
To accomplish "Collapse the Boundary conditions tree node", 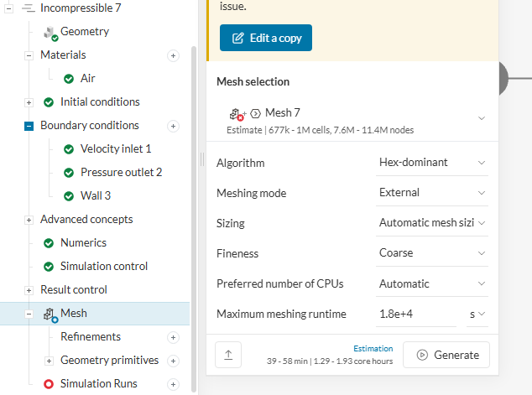I will (x=29, y=126).
